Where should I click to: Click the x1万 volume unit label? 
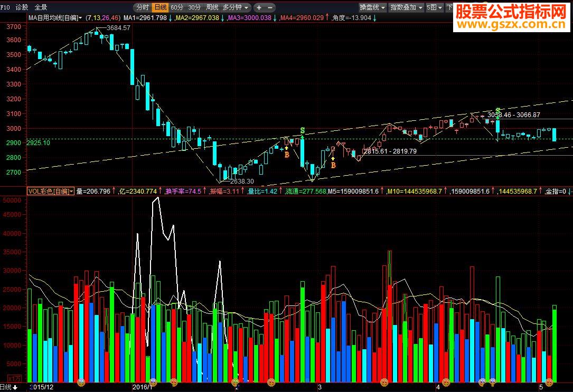[15, 378]
